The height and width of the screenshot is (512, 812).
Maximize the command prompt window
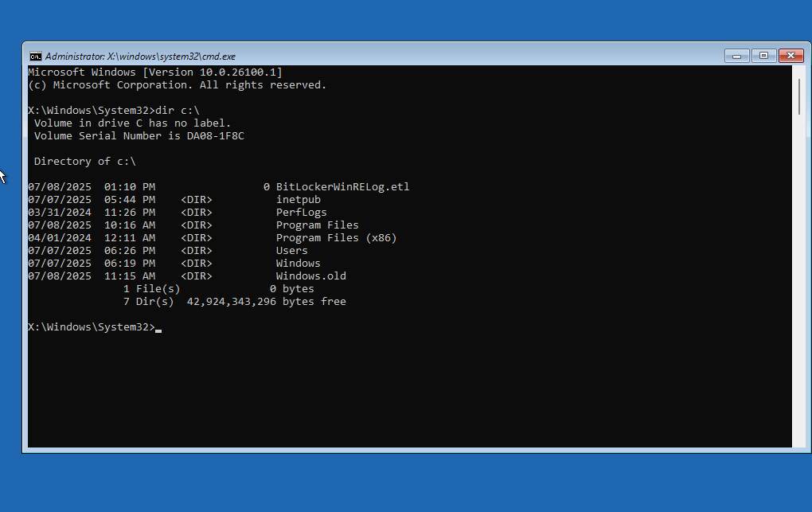[x=763, y=56]
